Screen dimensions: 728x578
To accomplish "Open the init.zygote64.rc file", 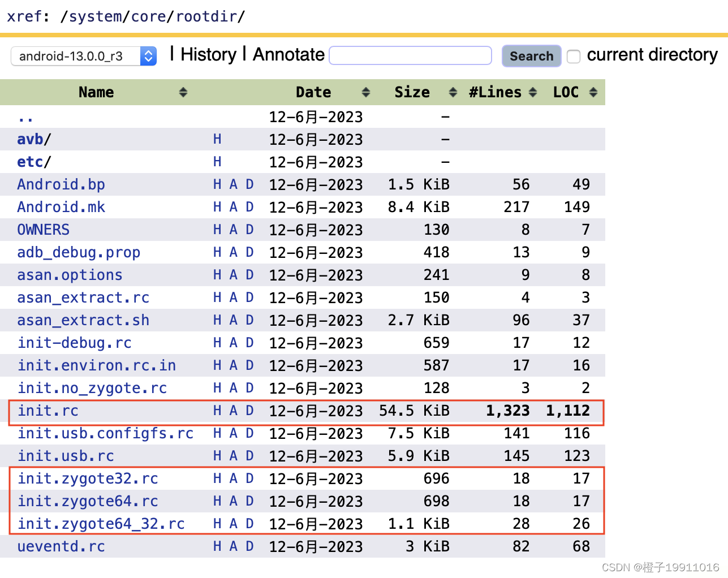I will (88, 501).
